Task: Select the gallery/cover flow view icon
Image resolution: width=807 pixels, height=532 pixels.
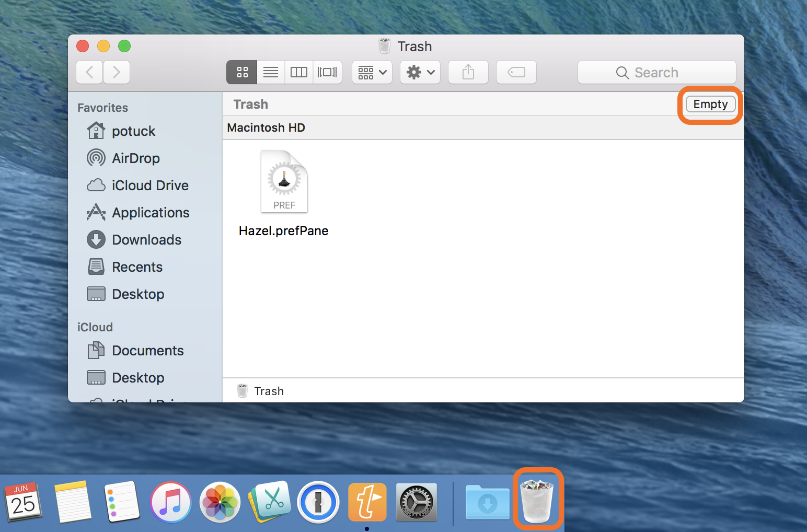Action: click(x=327, y=72)
